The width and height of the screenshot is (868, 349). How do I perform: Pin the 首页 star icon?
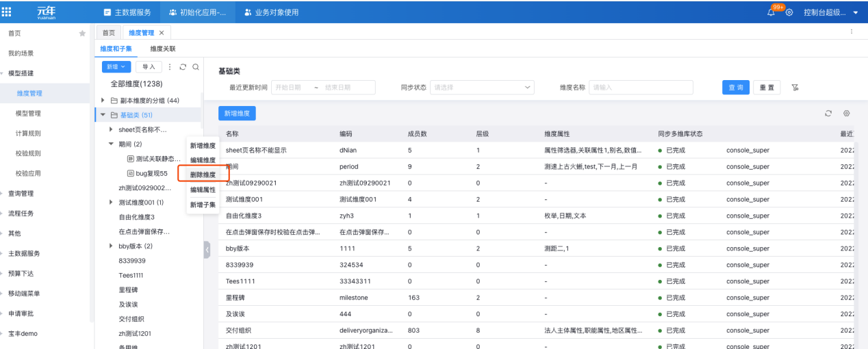(x=82, y=33)
